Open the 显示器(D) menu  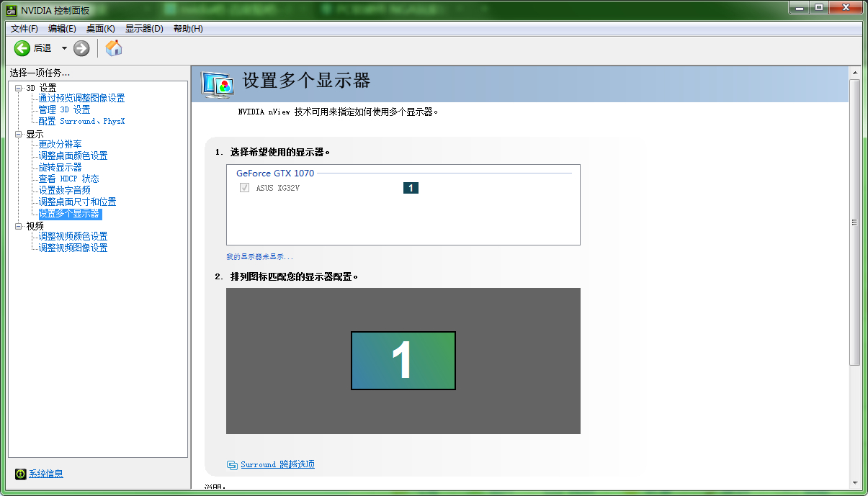click(144, 29)
